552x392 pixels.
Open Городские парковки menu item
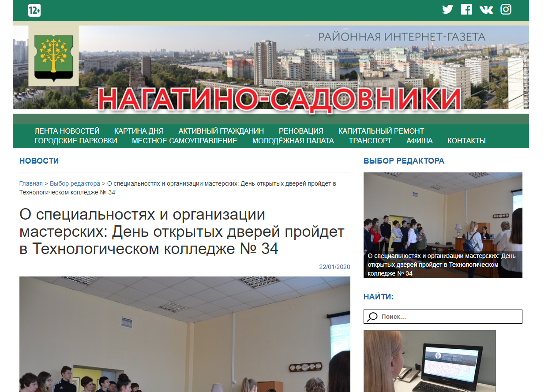[76, 141]
